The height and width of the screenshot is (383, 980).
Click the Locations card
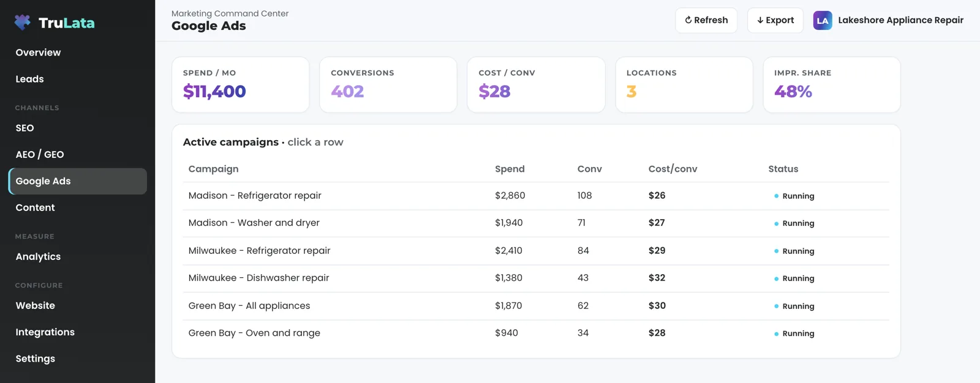click(684, 84)
